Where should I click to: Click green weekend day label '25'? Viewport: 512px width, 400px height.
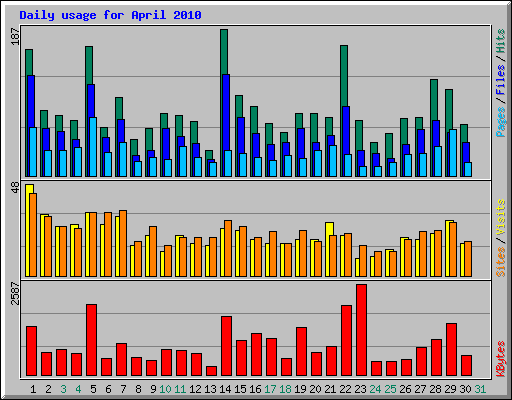[x=390, y=389]
